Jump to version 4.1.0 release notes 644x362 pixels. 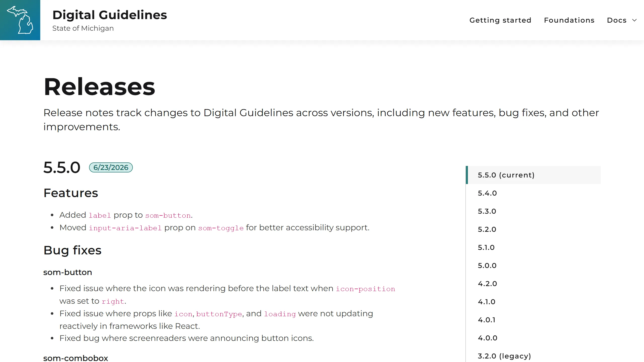pos(533,302)
